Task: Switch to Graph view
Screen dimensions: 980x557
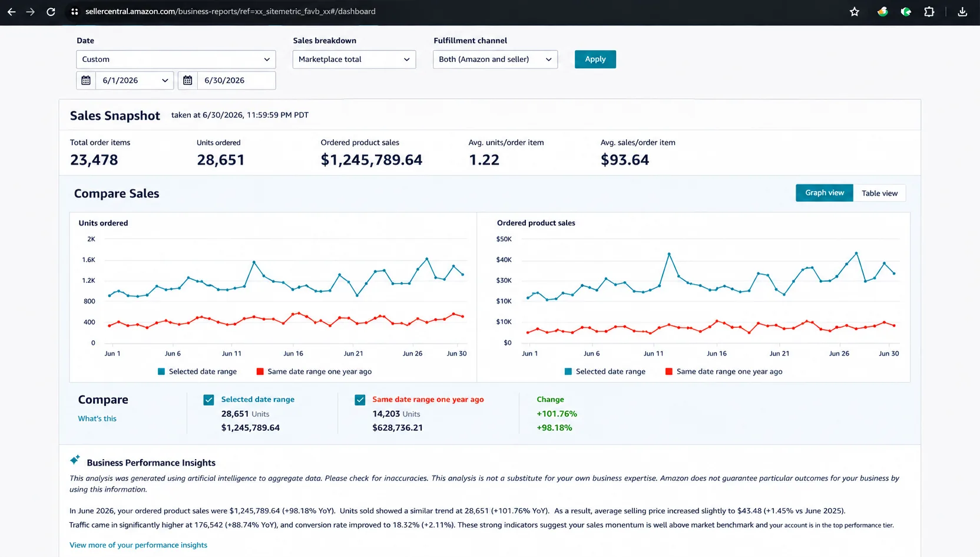Action: point(825,193)
